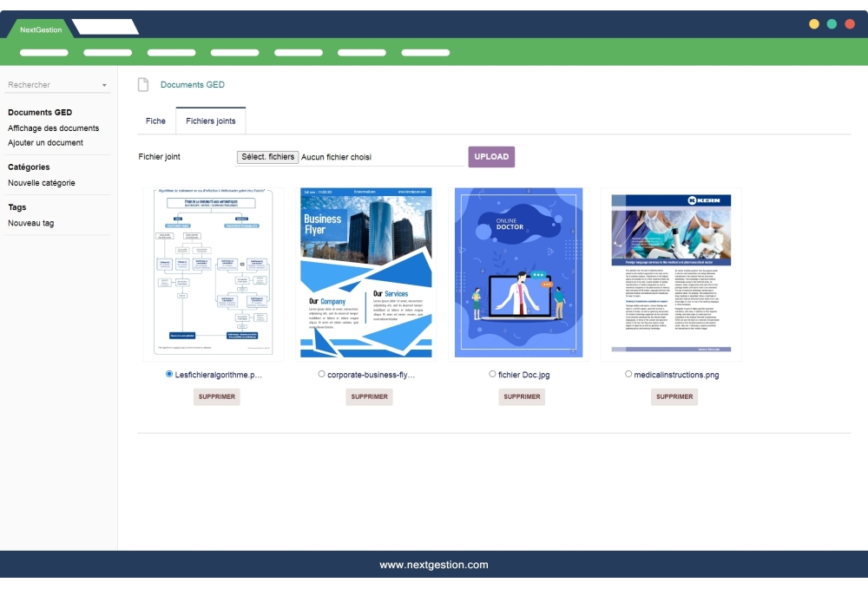Click the Sélect. fichiers button
The width and height of the screenshot is (868, 589).
[x=267, y=157]
